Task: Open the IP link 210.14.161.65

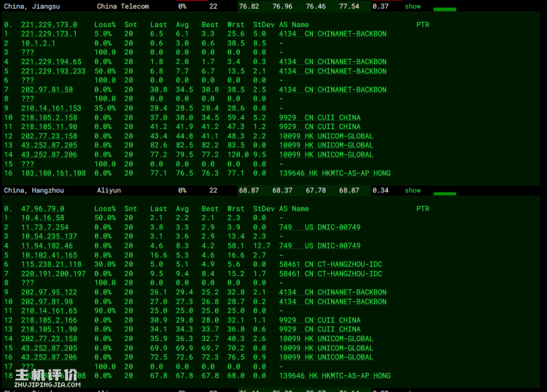Action: (x=49, y=311)
